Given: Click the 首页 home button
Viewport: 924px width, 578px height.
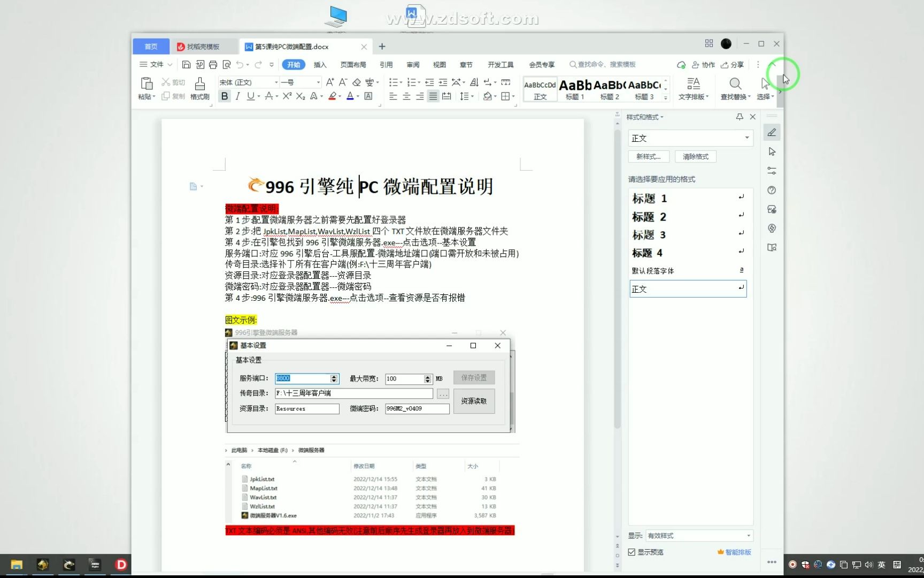Looking at the screenshot, I should click(151, 47).
